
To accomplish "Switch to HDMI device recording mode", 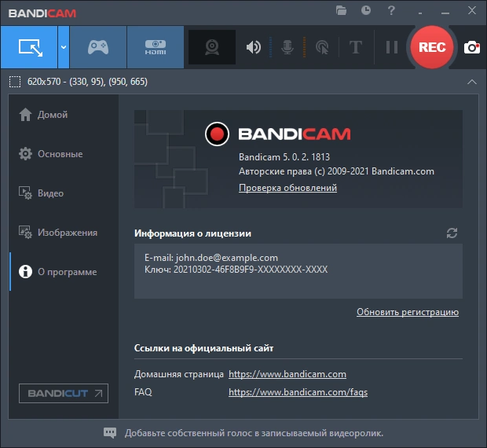I will pyautogui.click(x=156, y=47).
